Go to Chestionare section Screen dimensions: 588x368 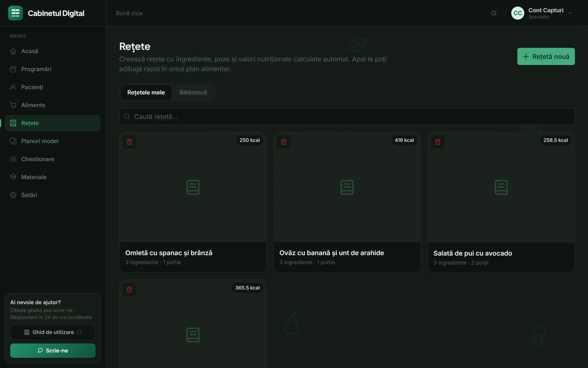point(53,159)
